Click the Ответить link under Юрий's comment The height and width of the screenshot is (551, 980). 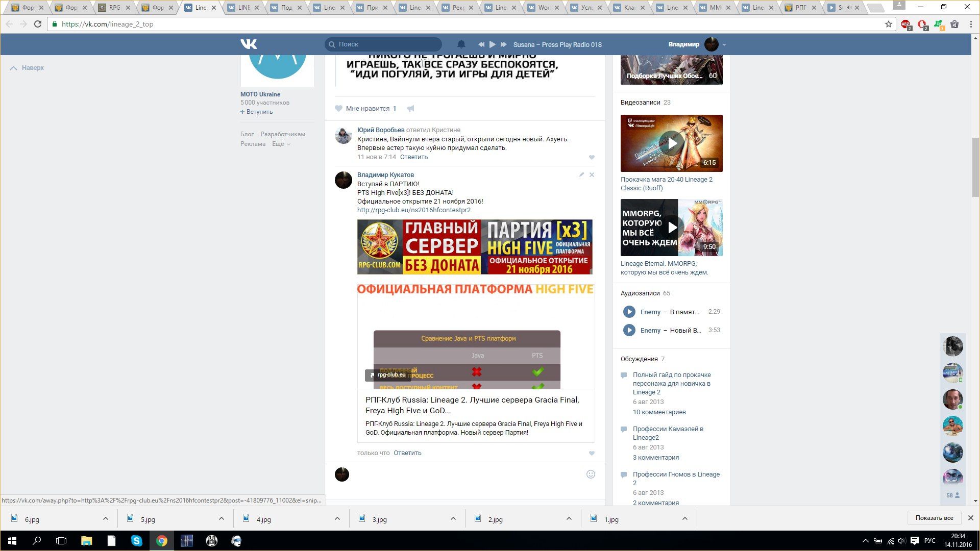[x=413, y=157]
